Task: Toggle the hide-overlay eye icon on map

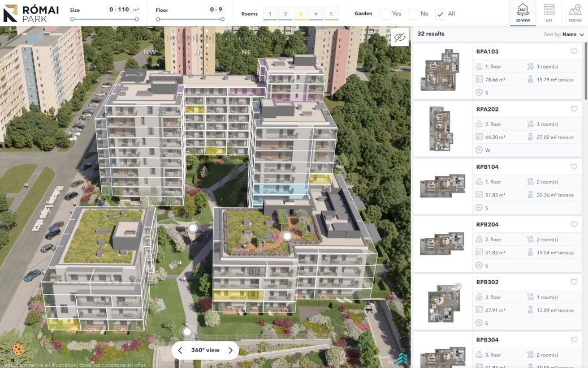Action: point(400,37)
